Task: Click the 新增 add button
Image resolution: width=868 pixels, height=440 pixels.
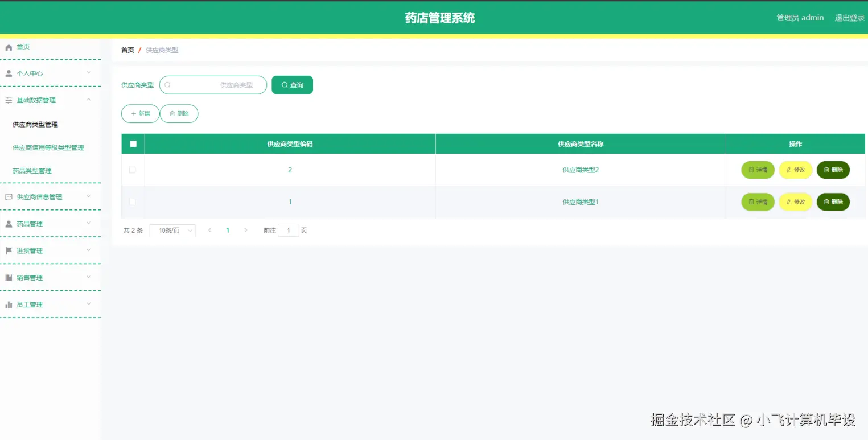Action: (x=141, y=114)
